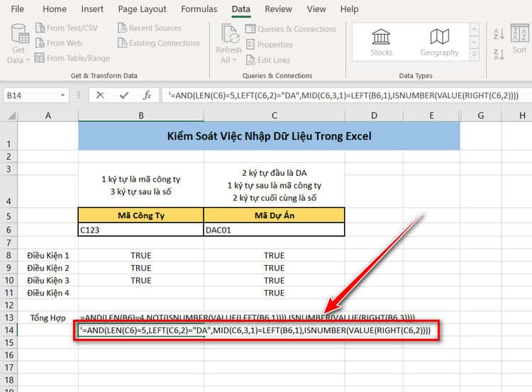Select column E header

point(431,116)
